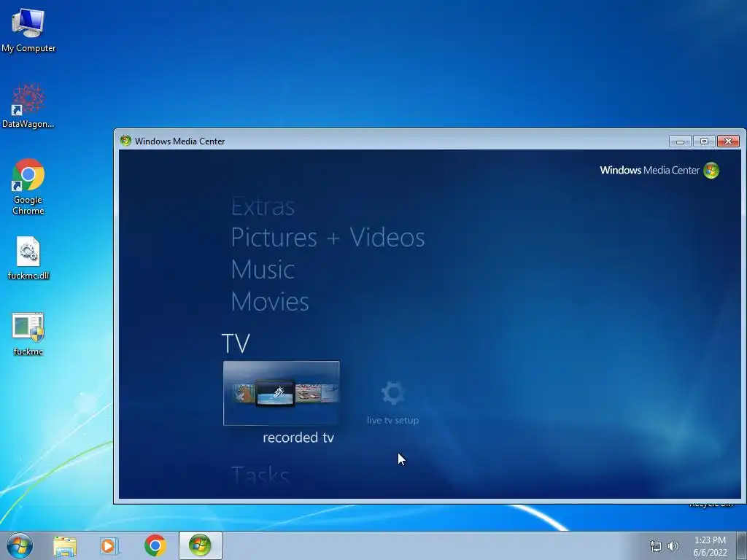Open Windows Explorer from the taskbar
The height and width of the screenshot is (560, 747).
[65, 545]
